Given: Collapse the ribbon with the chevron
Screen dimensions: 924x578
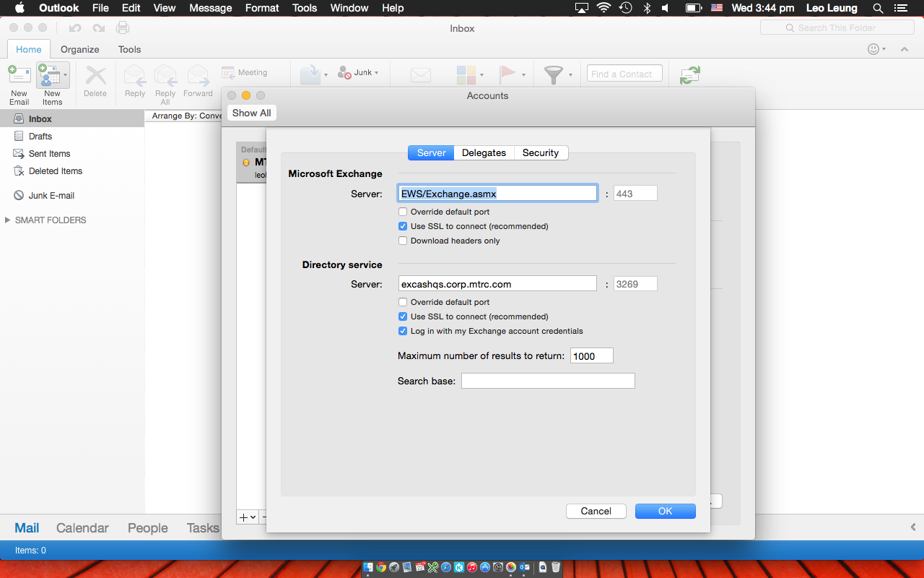Looking at the screenshot, I should [x=904, y=49].
